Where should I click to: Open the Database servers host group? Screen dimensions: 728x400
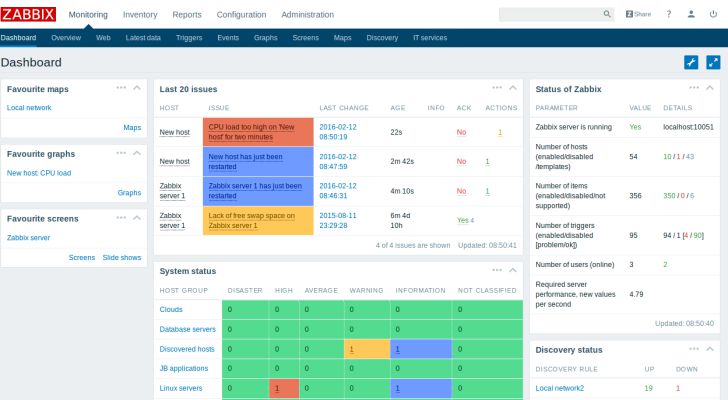click(188, 329)
